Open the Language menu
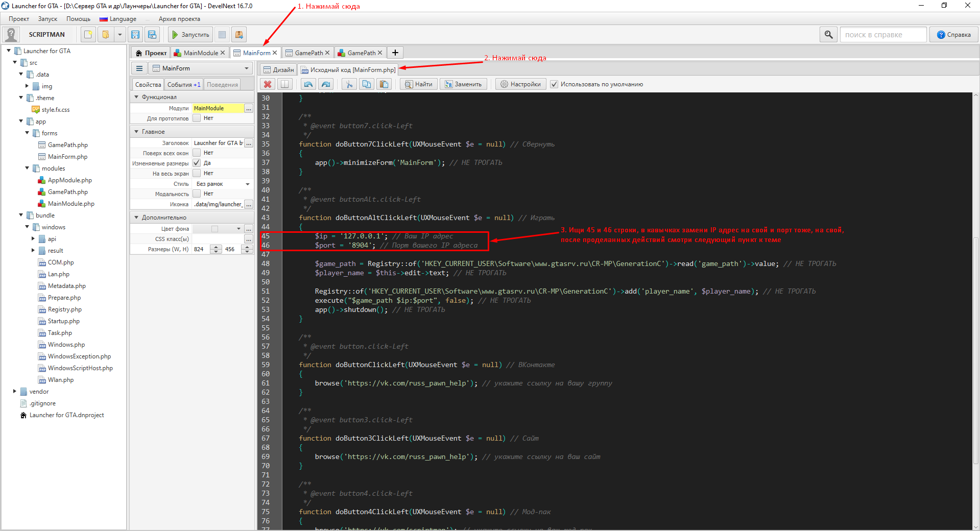980x531 pixels. pos(118,19)
